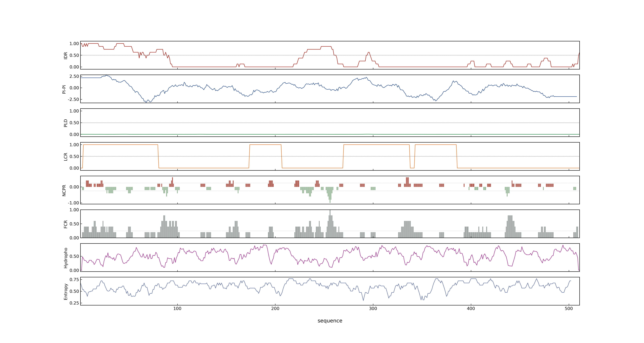The height and width of the screenshot is (343, 644).
Task: Click the Pi-Pi panel axis label
Action: [x=64, y=89]
